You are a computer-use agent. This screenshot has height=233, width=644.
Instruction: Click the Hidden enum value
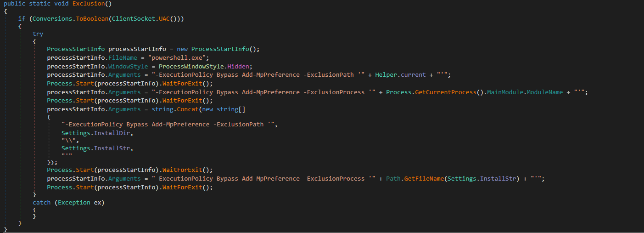point(238,66)
